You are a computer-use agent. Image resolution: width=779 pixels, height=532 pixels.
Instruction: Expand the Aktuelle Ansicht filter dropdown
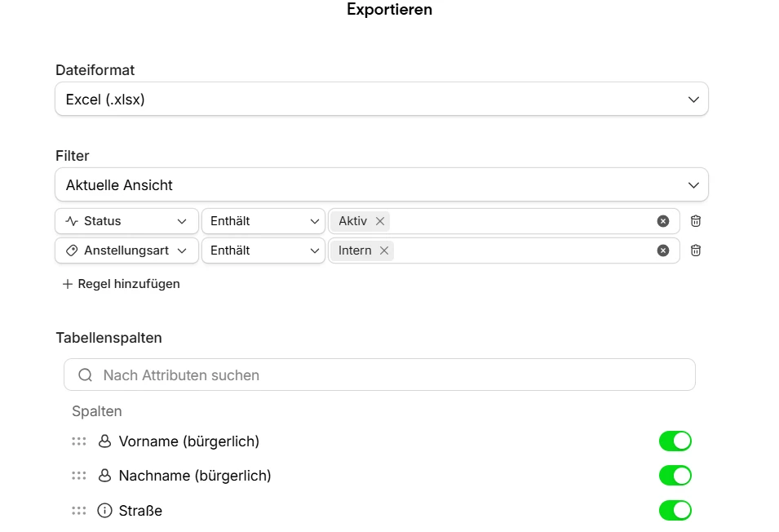(381, 185)
